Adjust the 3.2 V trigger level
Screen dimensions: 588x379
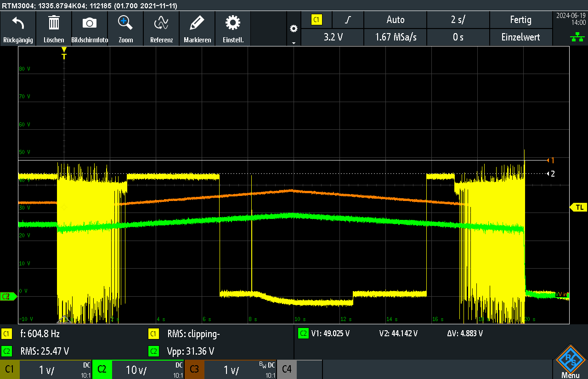(333, 37)
